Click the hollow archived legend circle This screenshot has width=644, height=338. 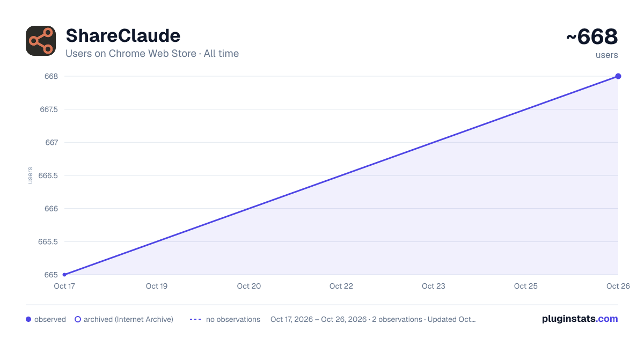coord(78,319)
